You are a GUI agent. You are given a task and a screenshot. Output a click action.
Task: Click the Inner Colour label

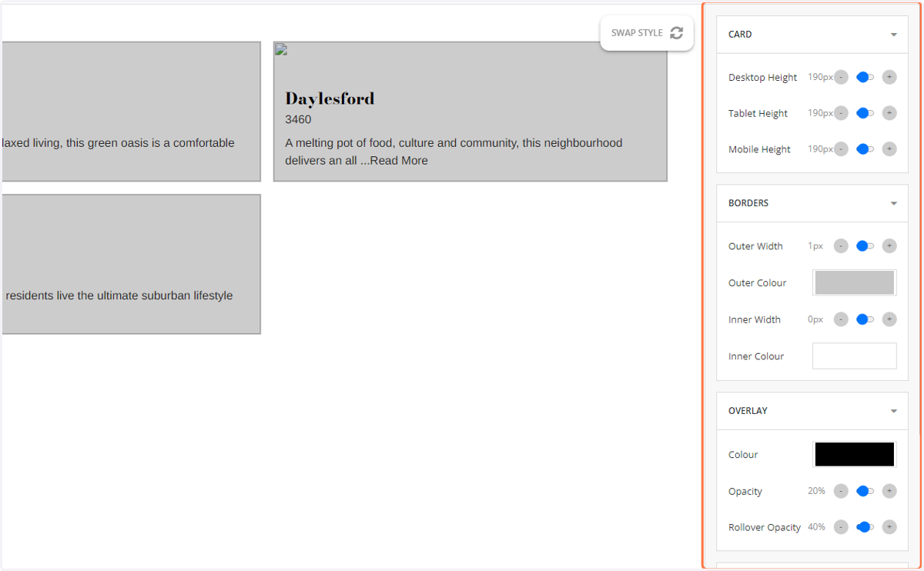pos(756,356)
